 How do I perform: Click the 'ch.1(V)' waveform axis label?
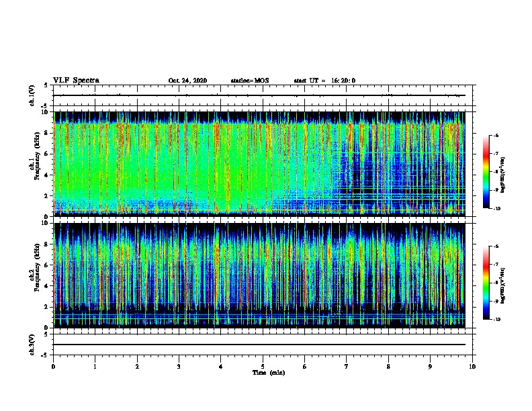tap(32, 95)
